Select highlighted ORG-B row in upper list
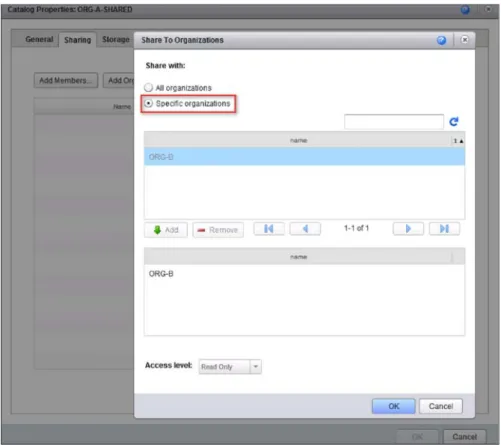This screenshot has height=445, width=501. (x=304, y=157)
